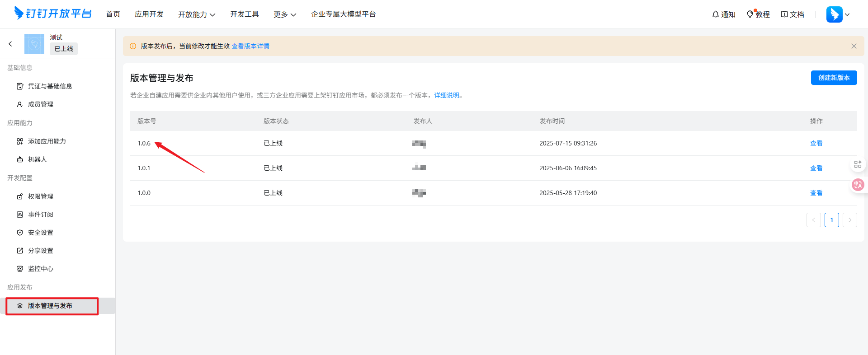
Task: Click the floating translate icon
Action: (x=858, y=185)
